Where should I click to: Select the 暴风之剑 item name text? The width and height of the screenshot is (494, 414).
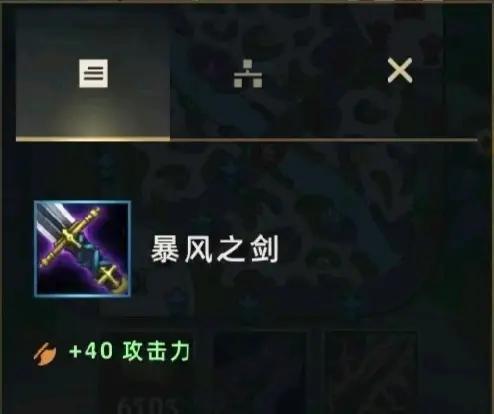215,249
